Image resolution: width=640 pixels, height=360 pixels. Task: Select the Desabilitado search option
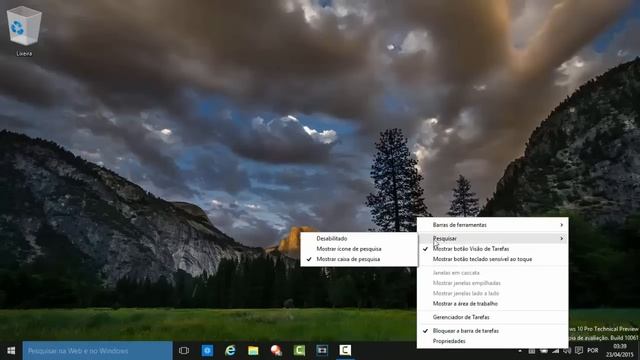(359, 238)
